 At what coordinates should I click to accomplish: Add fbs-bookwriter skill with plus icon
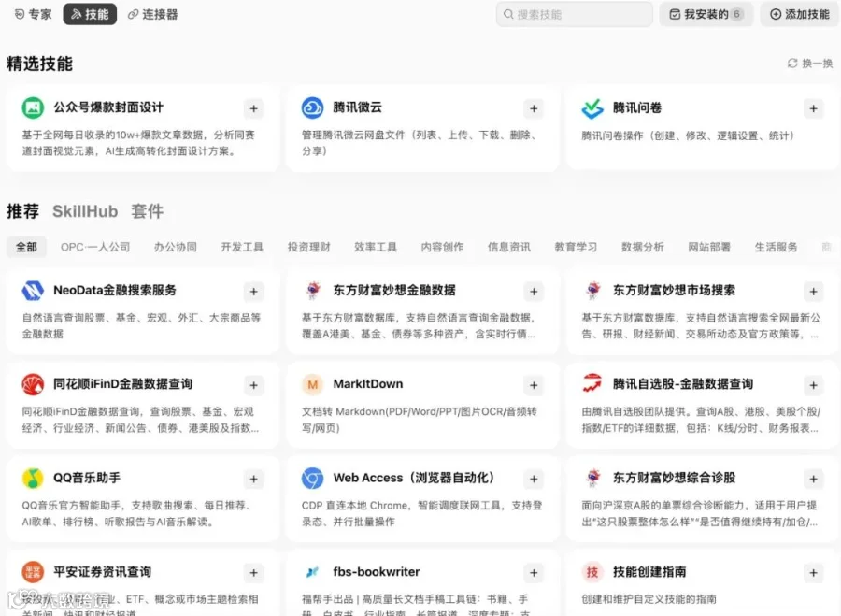click(x=534, y=573)
